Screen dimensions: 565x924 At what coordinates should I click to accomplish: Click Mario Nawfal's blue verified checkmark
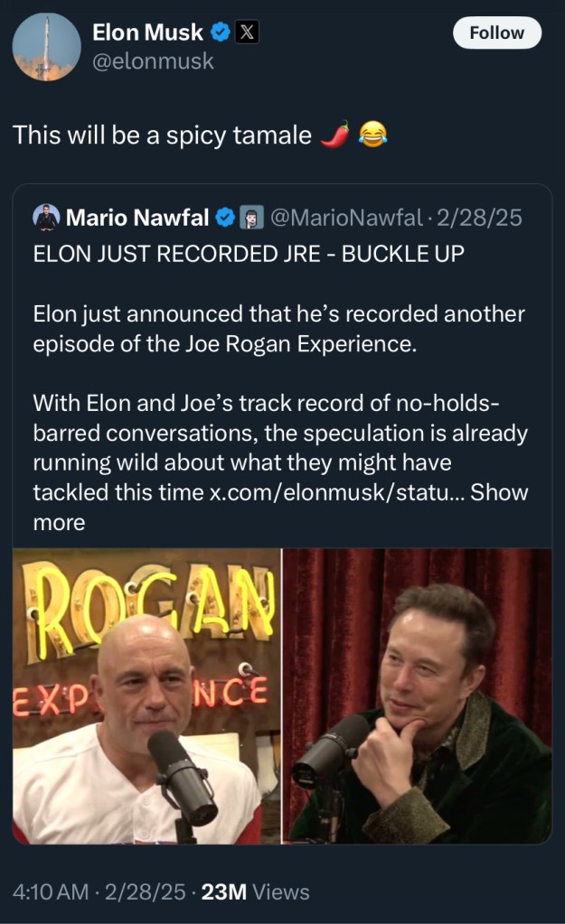coord(226,218)
